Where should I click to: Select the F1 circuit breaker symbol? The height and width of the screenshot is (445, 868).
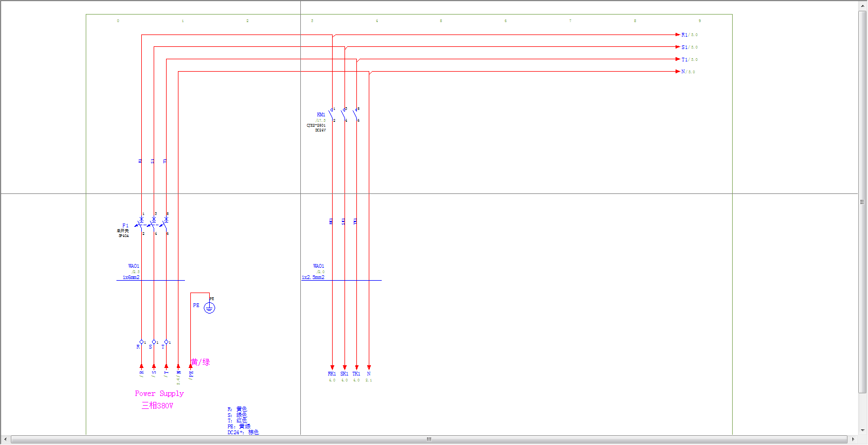154,224
